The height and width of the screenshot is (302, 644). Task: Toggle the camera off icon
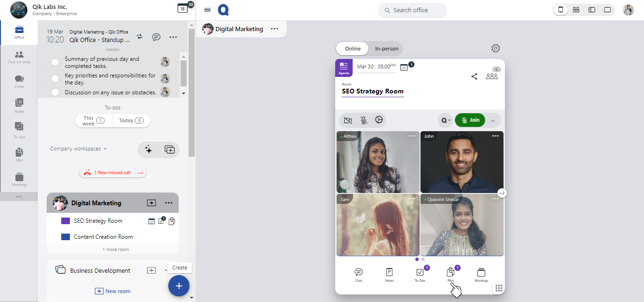click(x=348, y=120)
